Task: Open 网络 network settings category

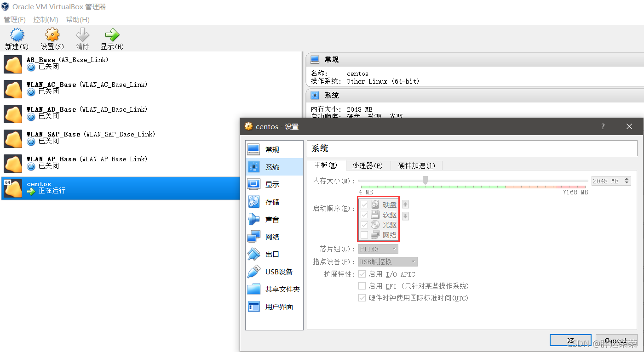Action: point(274,237)
